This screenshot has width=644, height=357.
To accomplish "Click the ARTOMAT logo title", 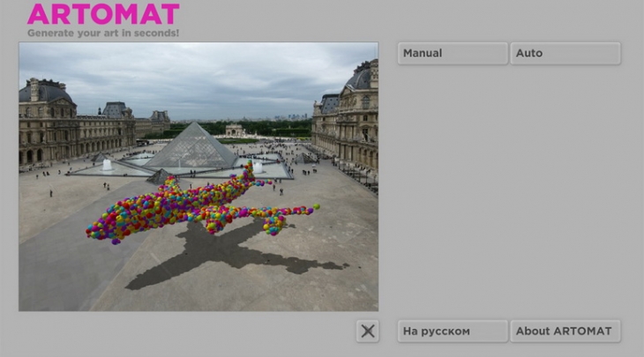I will point(103,14).
